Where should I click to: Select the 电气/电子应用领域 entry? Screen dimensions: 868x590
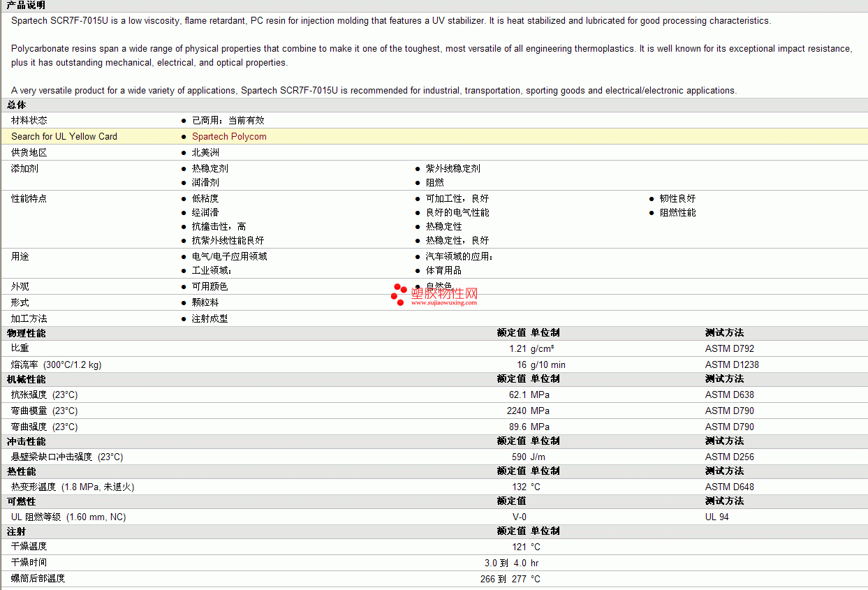coord(230,257)
